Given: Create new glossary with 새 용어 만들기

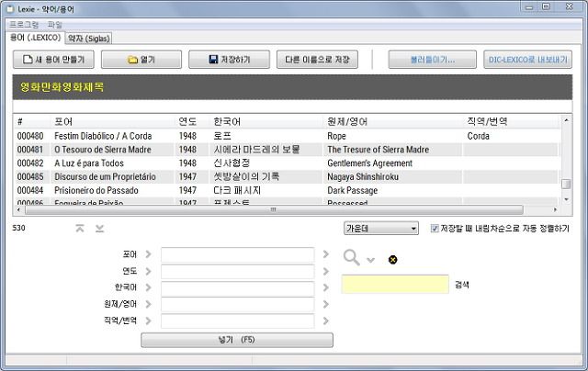Looking at the screenshot, I should (x=53, y=60).
